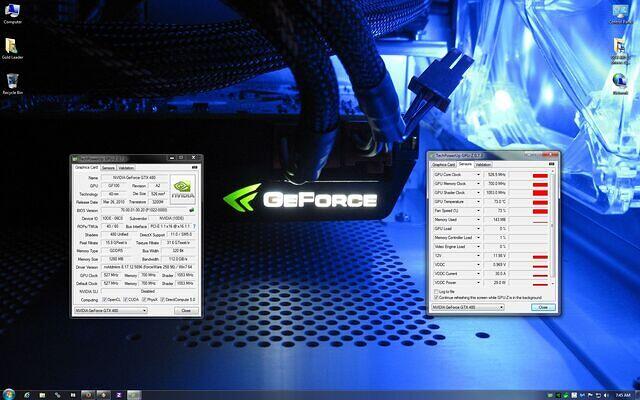The width and height of the screenshot is (640, 400).
Task: Click the Action Center flag tray icon
Action: click(590, 395)
